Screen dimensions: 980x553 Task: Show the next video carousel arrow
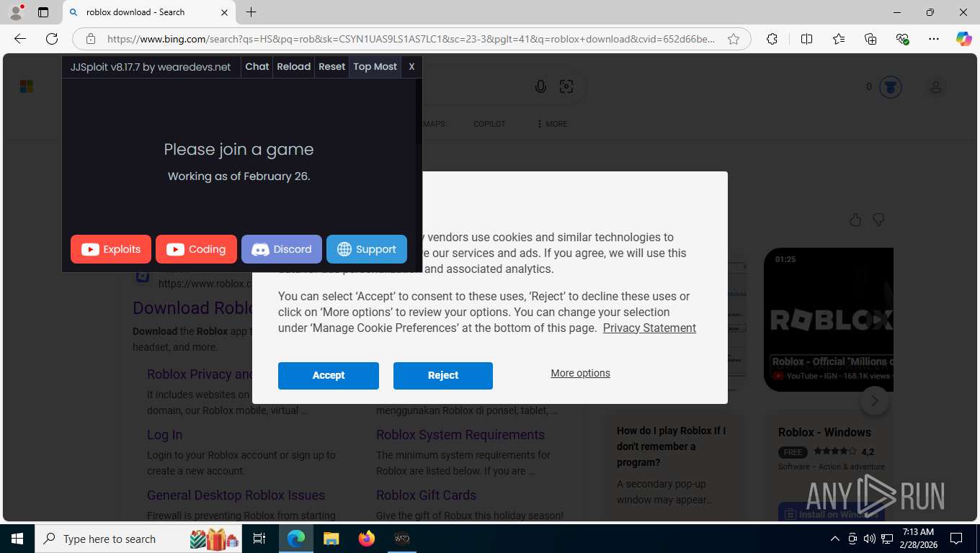[x=874, y=401]
